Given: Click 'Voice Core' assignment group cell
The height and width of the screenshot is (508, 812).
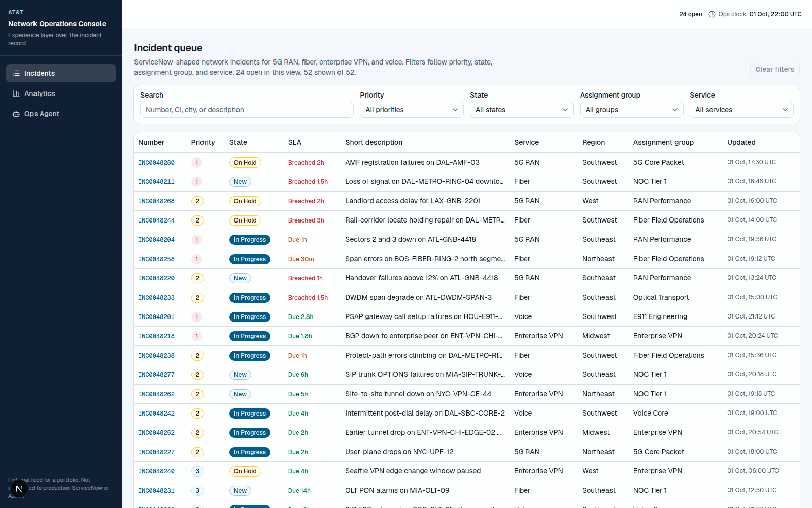Looking at the screenshot, I should pyautogui.click(x=651, y=413).
